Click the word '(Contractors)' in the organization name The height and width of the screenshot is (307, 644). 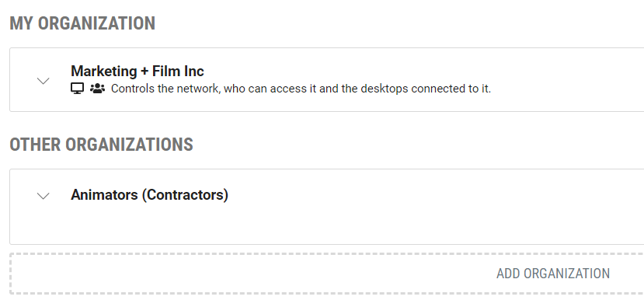click(x=185, y=195)
